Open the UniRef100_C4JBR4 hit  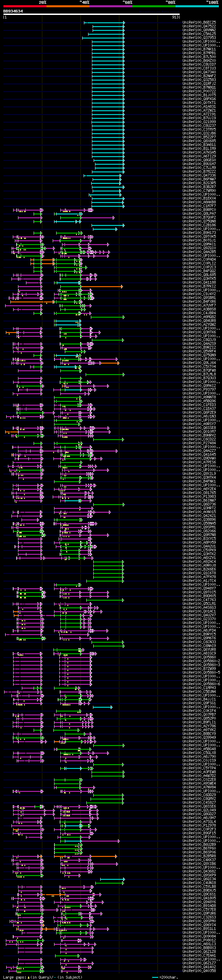[199, 313]
